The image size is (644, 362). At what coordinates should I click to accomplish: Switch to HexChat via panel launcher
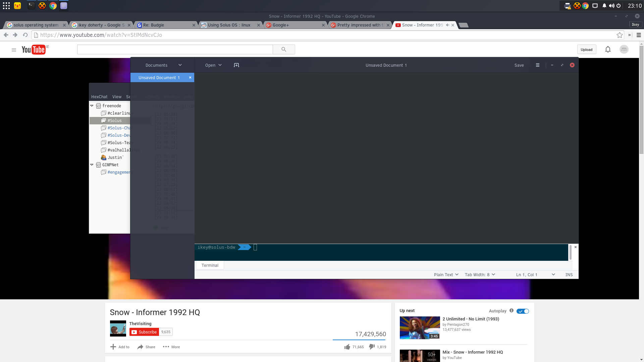(x=42, y=6)
